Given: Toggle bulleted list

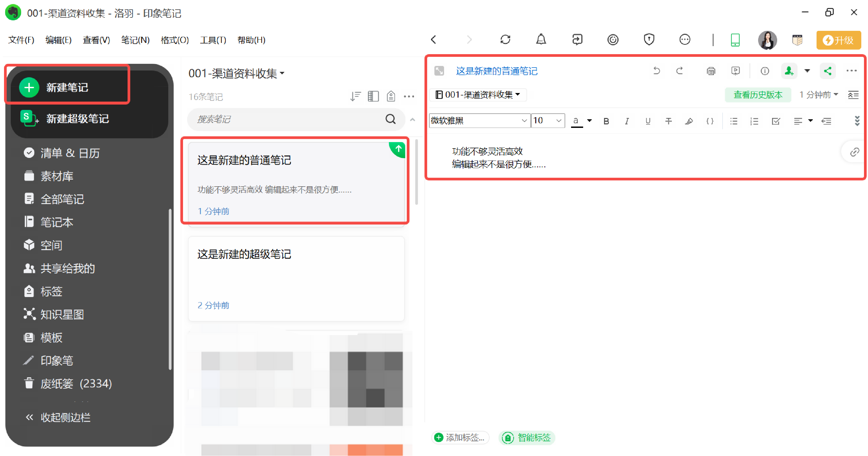Looking at the screenshot, I should coord(733,121).
